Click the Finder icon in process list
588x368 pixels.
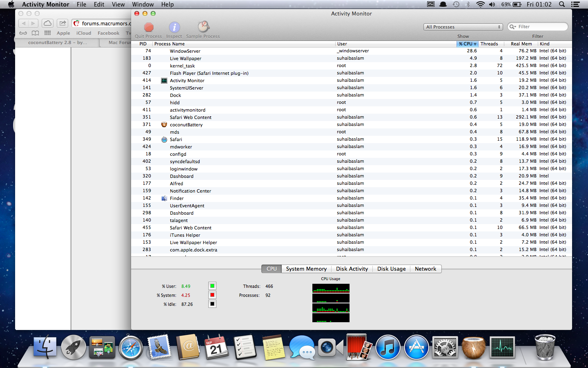(x=164, y=198)
